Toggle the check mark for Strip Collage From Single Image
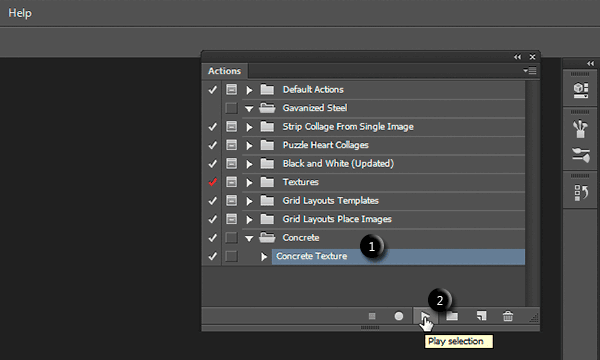 click(212, 127)
